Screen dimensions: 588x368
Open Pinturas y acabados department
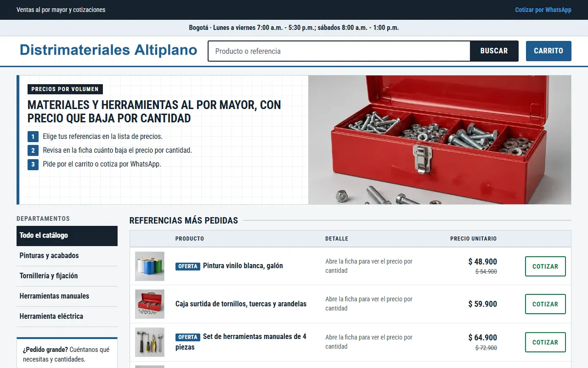[x=67, y=256]
